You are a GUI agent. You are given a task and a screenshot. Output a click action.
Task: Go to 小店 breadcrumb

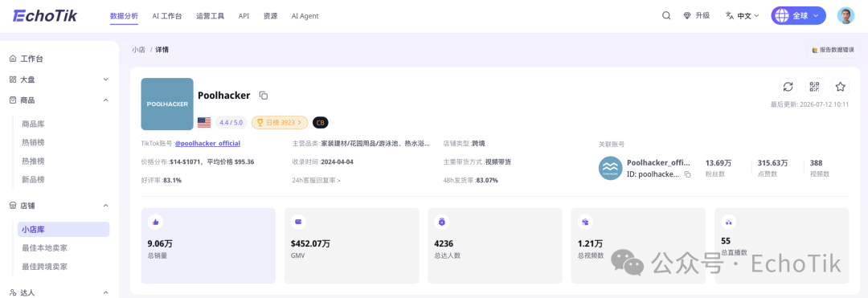pos(138,50)
